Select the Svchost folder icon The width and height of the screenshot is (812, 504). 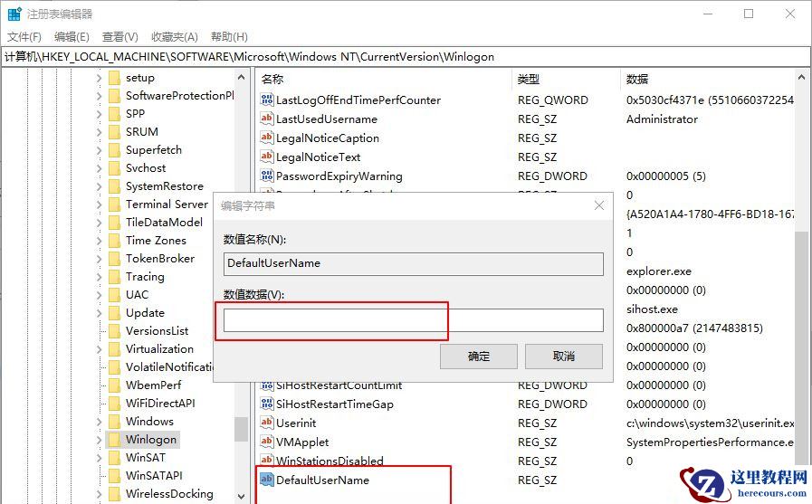click(x=114, y=168)
